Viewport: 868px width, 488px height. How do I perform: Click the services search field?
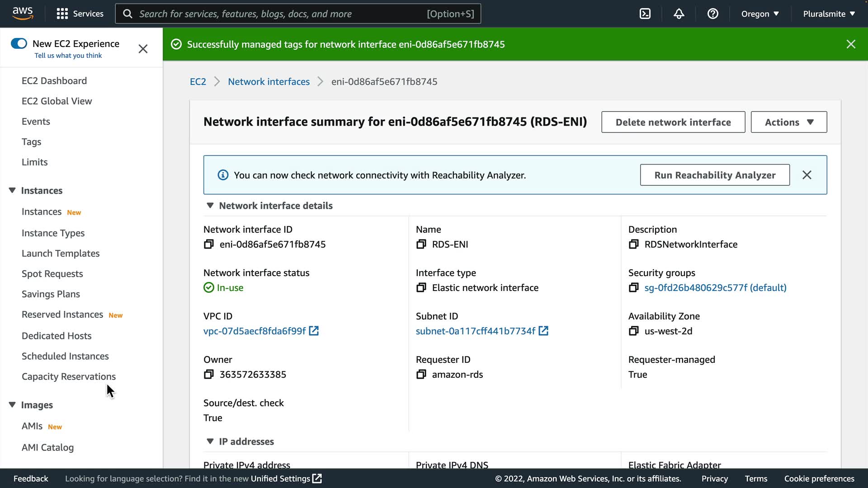point(280,14)
